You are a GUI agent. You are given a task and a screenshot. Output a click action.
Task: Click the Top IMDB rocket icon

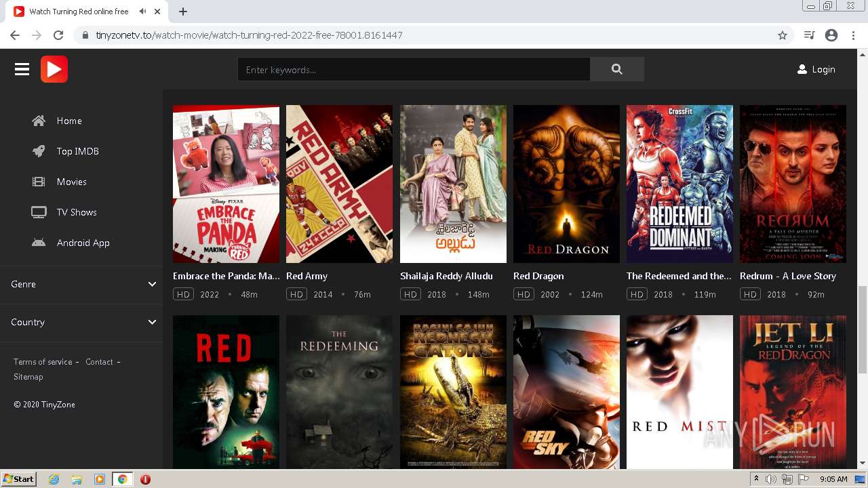pos(39,151)
